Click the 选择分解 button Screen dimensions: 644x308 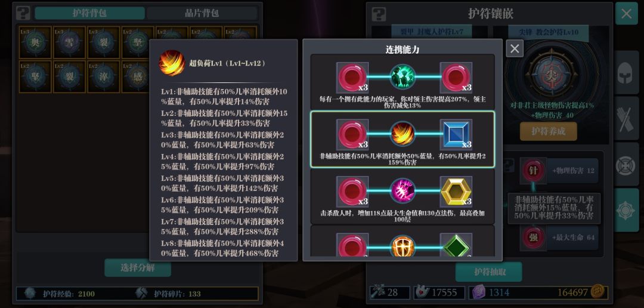pyautogui.click(x=138, y=267)
